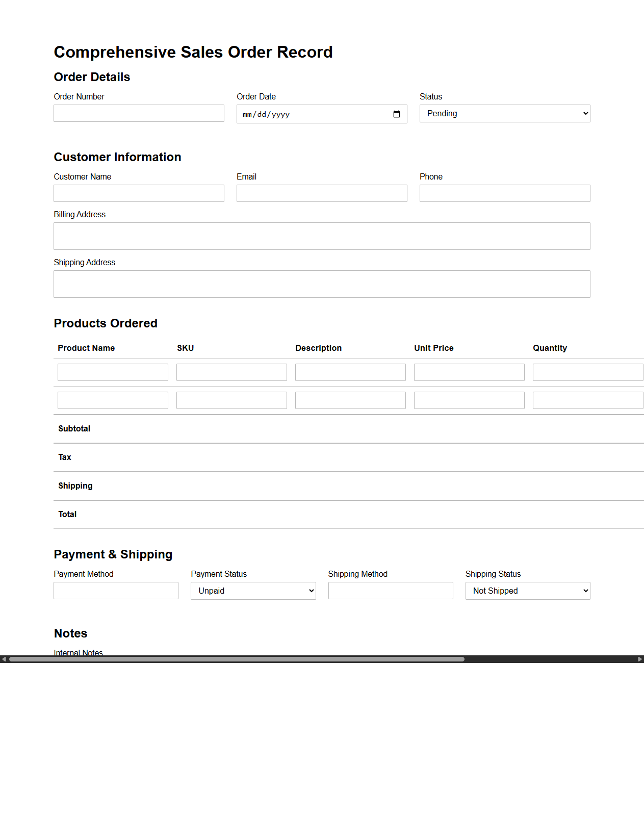Click the Total row label
644x817 pixels.
click(x=67, y=515)
